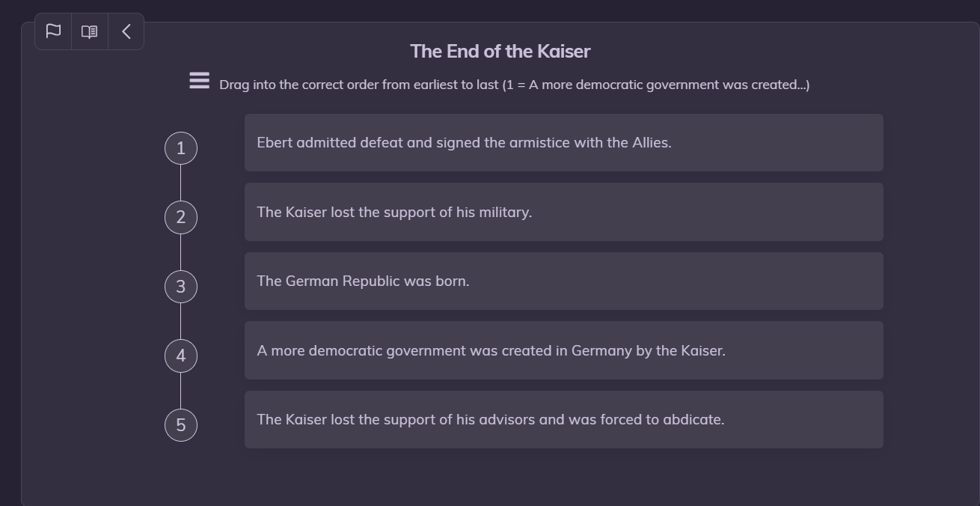Click the timeline line between 4 and 5
The width and height of the screenshot is (980, 506).
coord(181,391)
